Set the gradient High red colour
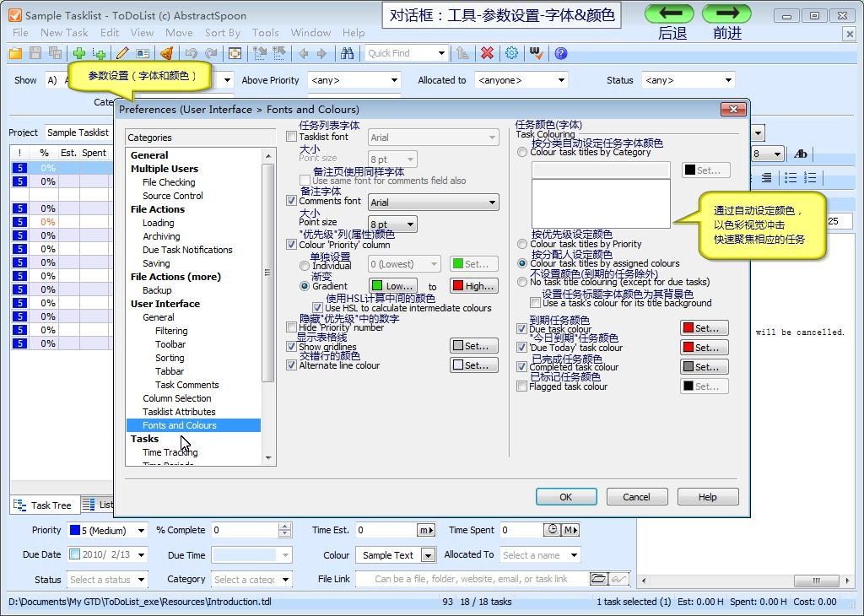 472,286
